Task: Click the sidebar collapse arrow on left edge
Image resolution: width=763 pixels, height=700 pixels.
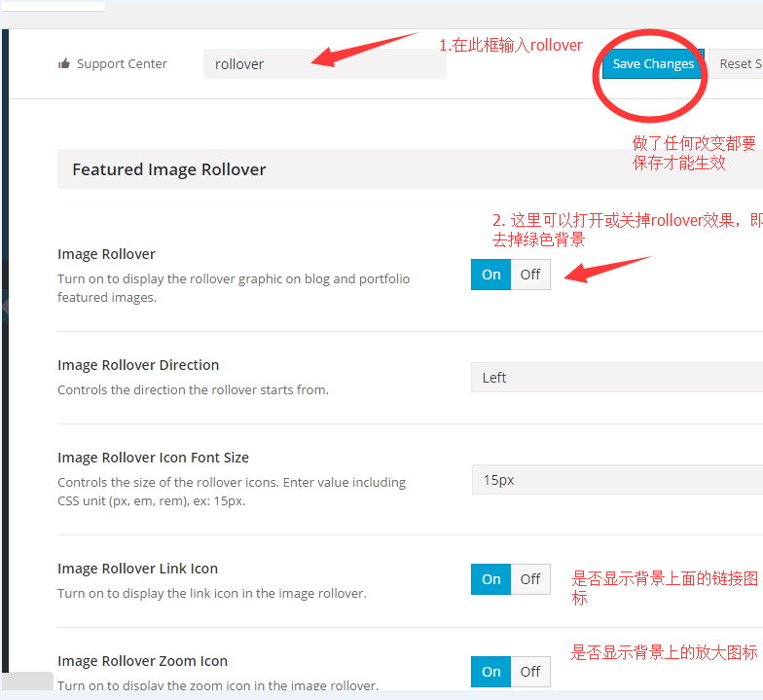Action: pyautogui.click(x=4, y=306)
